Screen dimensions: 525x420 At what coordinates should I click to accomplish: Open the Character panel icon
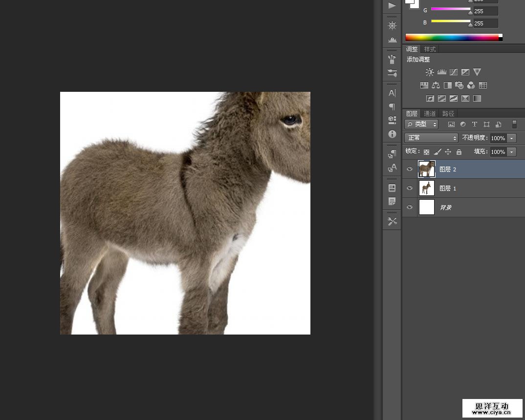392,93
